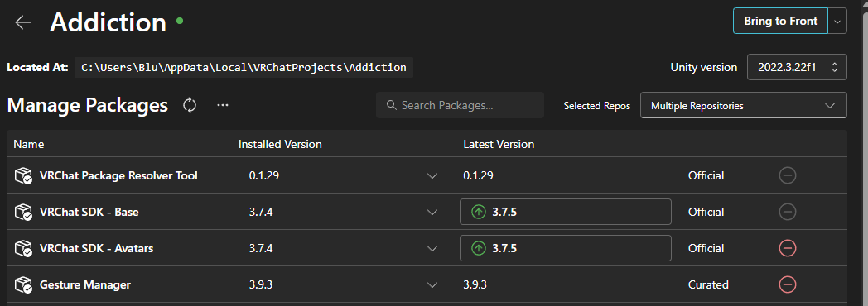The width and height of the screenshot is (868, 306).
Task: Remove the VRChat SDK - Avatars package
Action: coord(787,249)
